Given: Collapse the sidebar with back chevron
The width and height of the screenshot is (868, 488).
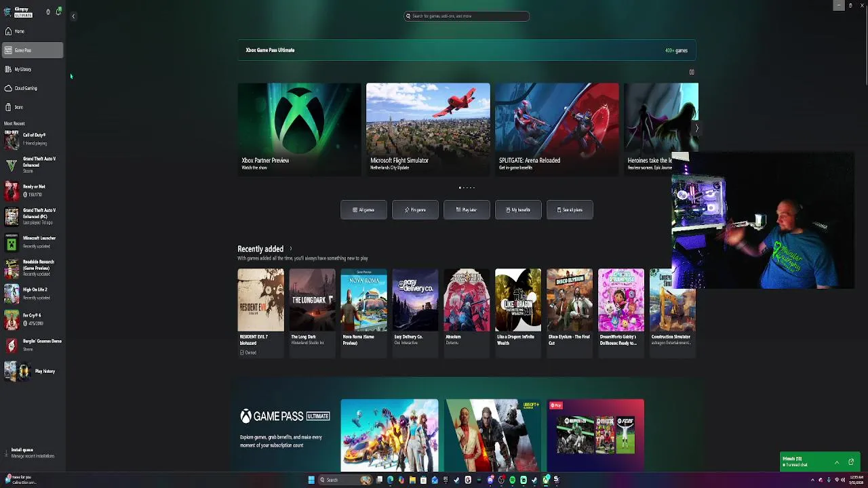Looking at the screenshot, I should click(x=73, y=16).
